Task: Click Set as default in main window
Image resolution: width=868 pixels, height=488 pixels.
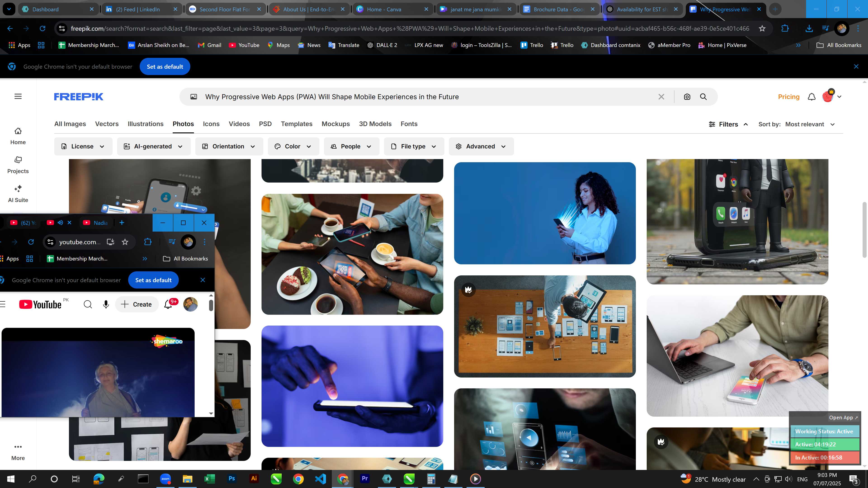Action: [165, 67]
